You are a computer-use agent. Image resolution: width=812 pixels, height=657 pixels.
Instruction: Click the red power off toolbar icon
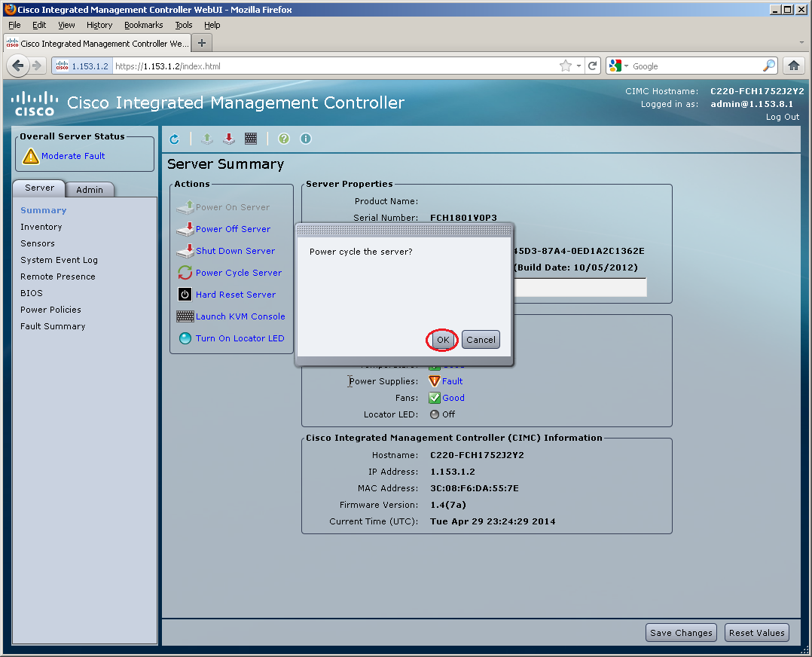click(x=229, y=139)
